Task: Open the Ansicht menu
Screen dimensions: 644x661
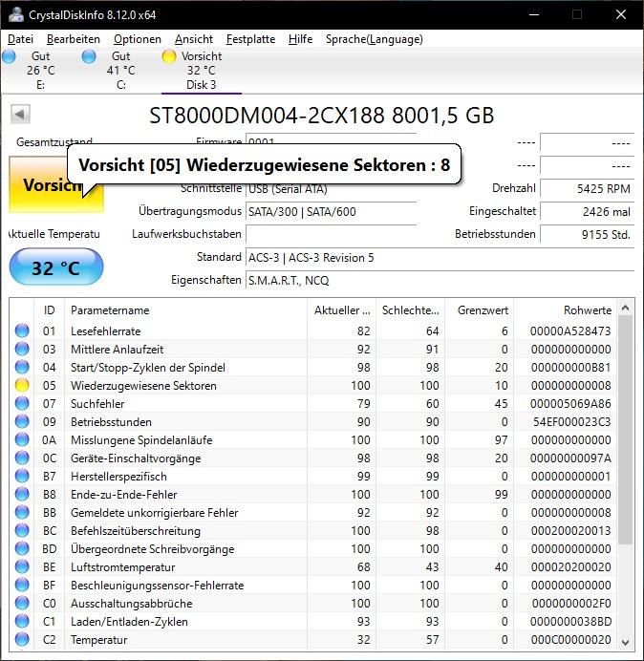Action: click(194, 39)
